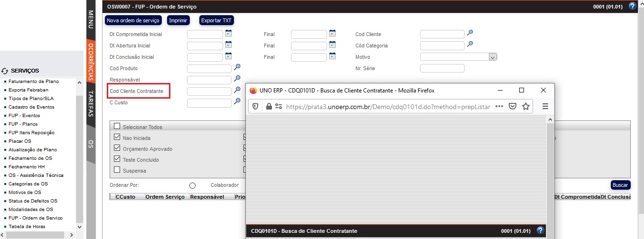Open calendar for Dt Comprometida Final field
Screen dimensions: 644x239
tap(332, 34)
